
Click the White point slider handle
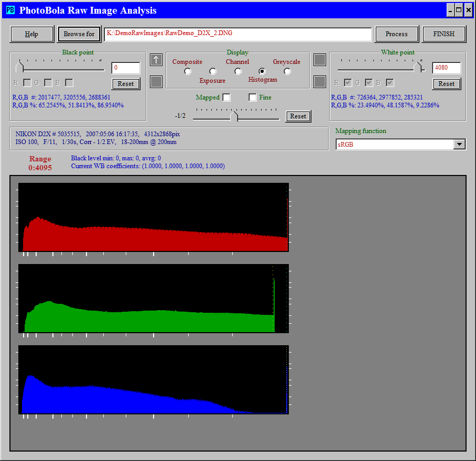(418, 67)
